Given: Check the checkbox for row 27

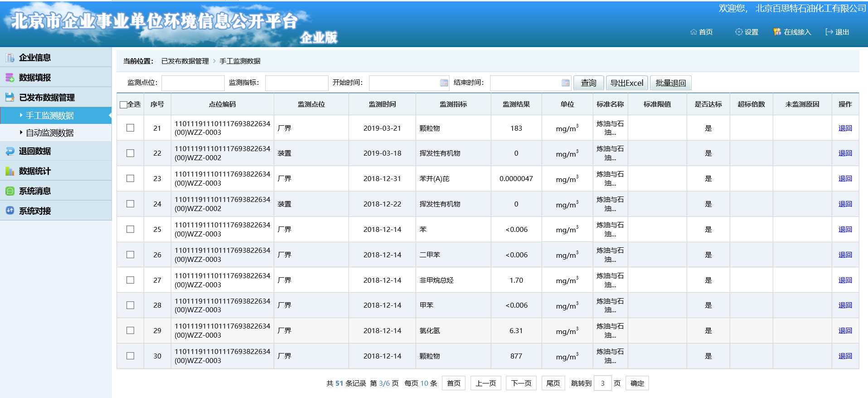Looking at the screenshot, I should point(130,280).
